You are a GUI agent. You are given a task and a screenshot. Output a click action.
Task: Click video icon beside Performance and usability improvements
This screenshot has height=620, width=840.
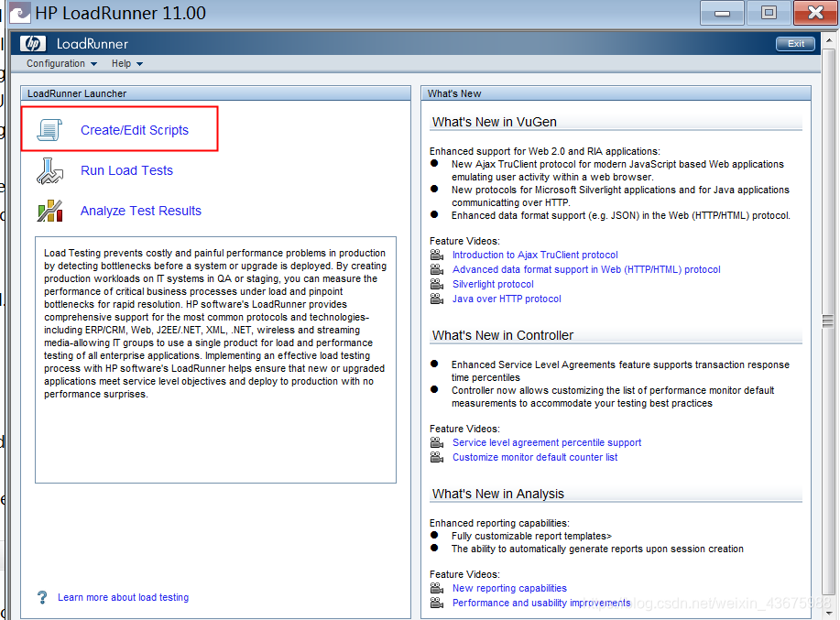[x=437, y=603]
